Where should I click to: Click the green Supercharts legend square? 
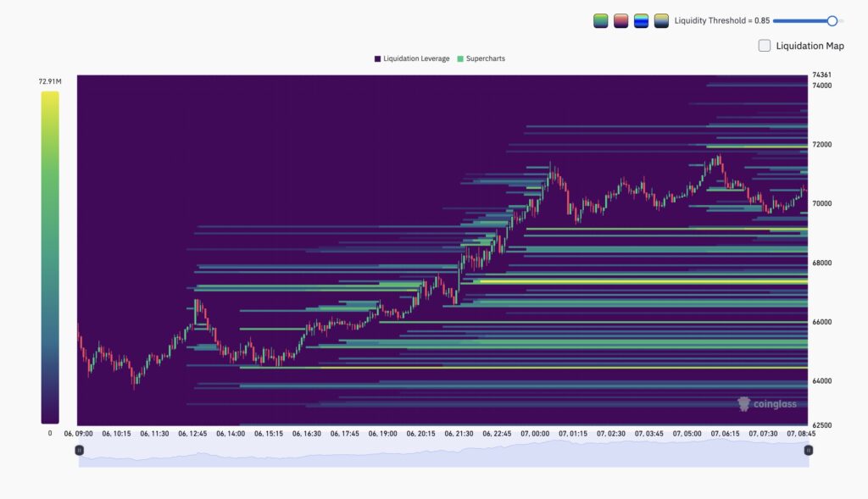point(460,58)
